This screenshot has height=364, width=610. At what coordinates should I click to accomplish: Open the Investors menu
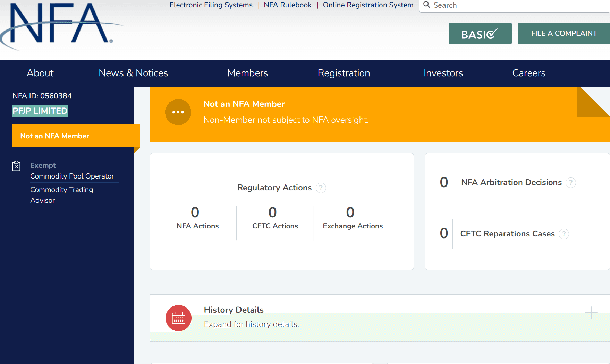[x=443, y=73]
